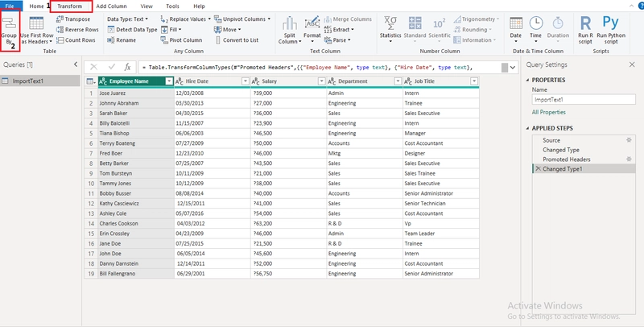Expand the formula bar with the chevron
644x327 pixels.
click(x=513, y=68)
